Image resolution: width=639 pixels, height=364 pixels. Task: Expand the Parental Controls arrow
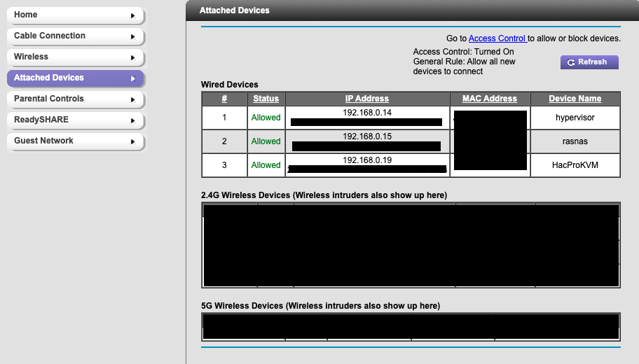[x=132, y=99]
